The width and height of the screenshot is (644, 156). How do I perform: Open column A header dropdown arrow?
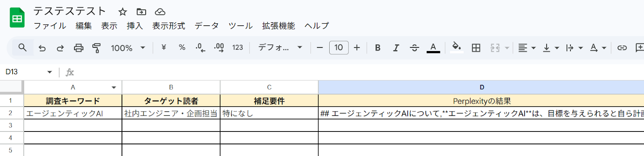[114, 87]
